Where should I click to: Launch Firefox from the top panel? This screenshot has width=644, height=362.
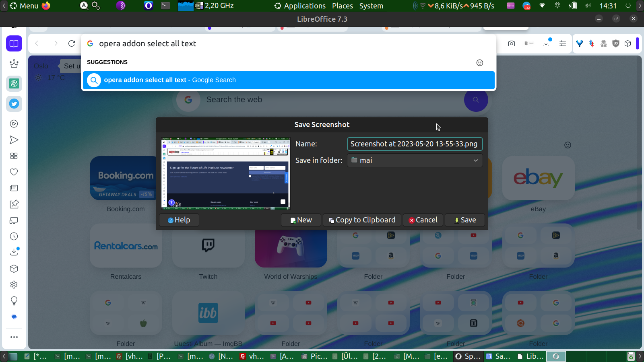pyautogui.click(x=46, y=6)
